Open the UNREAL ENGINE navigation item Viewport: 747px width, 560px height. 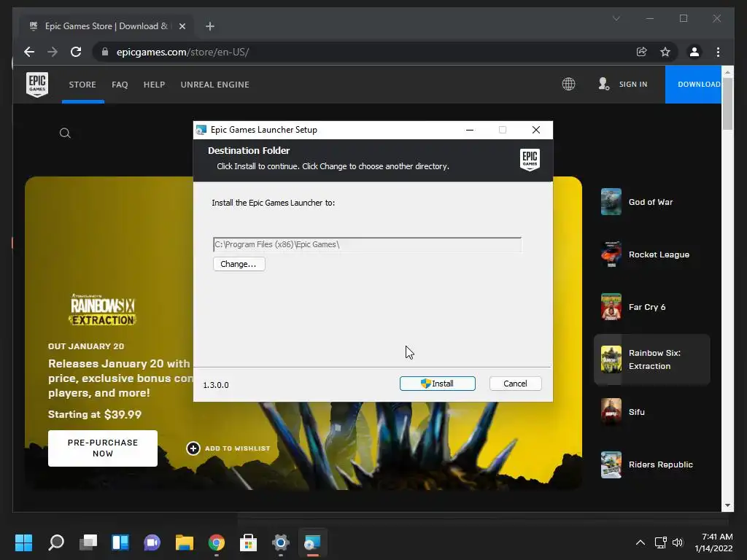tap(215, 85)
